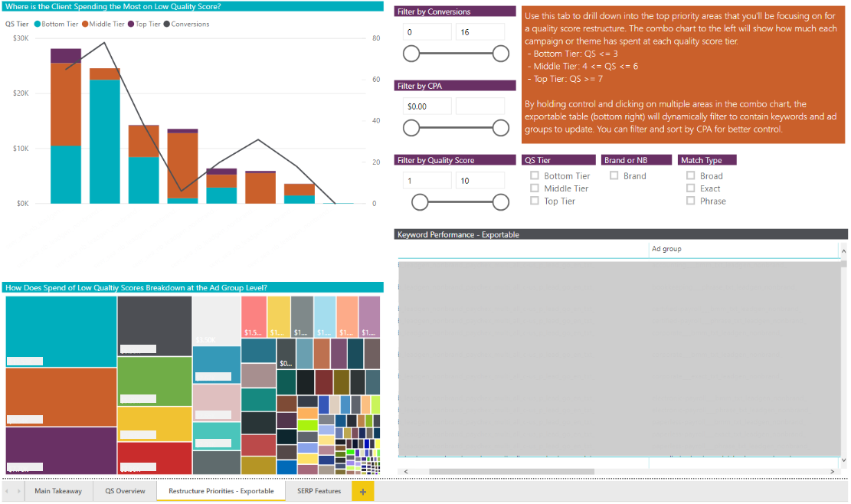
Task: Select the large teal treemap tile
Action: coord(61,331)
